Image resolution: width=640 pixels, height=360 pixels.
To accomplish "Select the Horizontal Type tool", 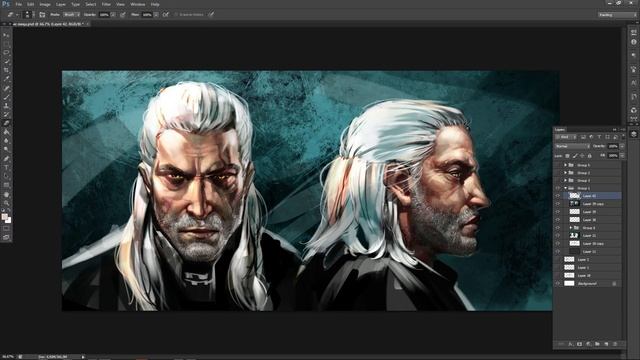I will tap(6, 167).
